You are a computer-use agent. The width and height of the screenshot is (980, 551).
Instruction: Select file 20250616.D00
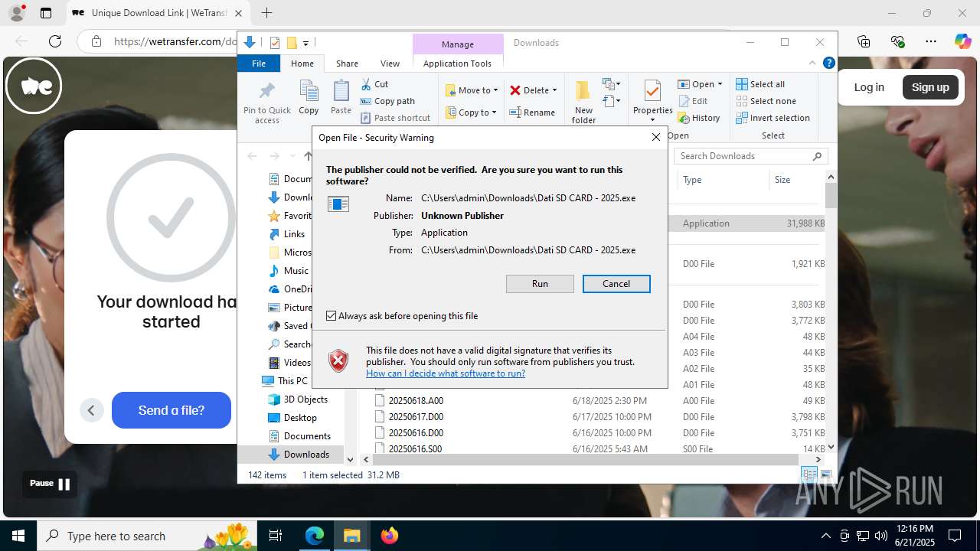pyautogui.click(x=416, y=433)
